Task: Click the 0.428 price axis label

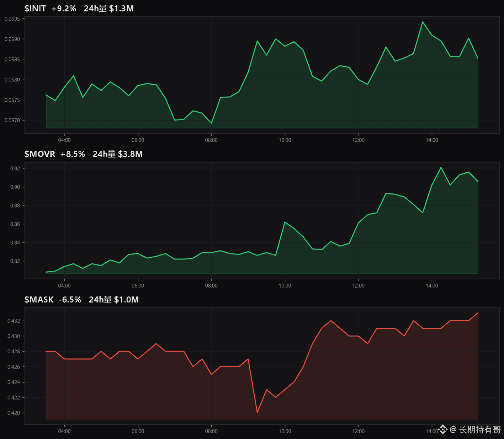Action: click(14, 352)
